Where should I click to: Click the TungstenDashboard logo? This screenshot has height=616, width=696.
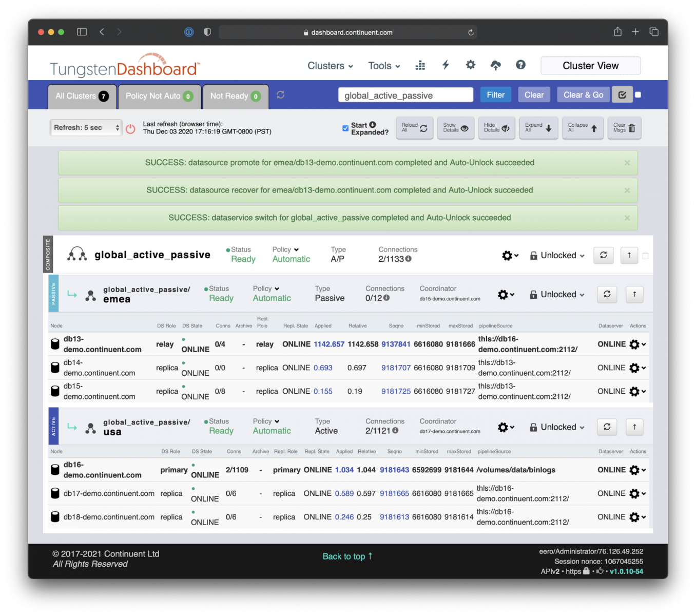pyautogui.click(x=125, y=66)
